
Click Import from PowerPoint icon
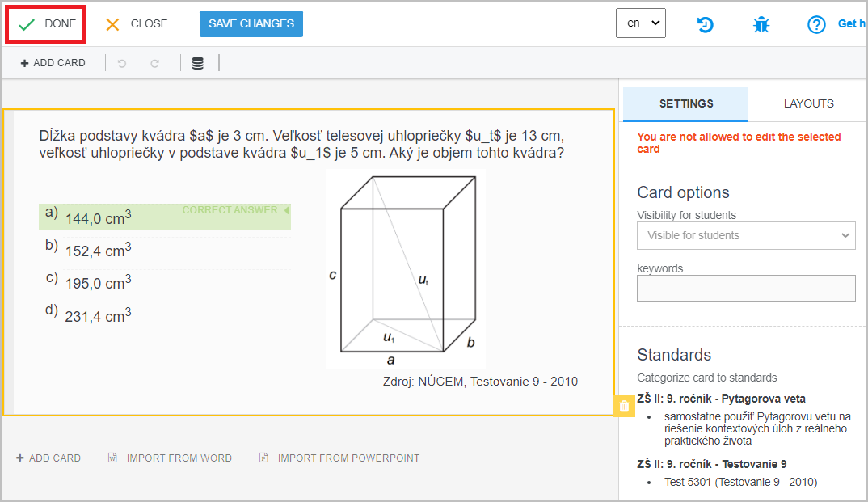coord(263,458)
